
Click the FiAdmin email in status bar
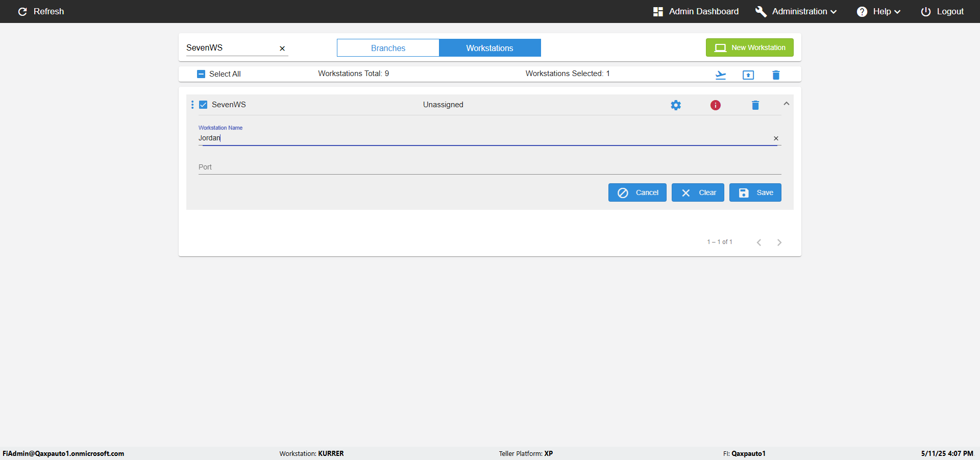point(63,453)
